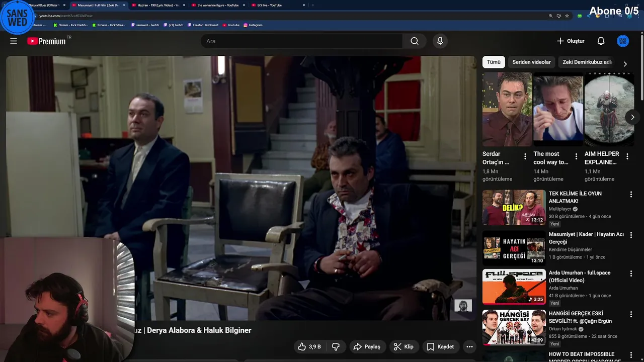Close the Masumiyet Full Film tab
The image size is (644, 362).
(x=124, y=5)
